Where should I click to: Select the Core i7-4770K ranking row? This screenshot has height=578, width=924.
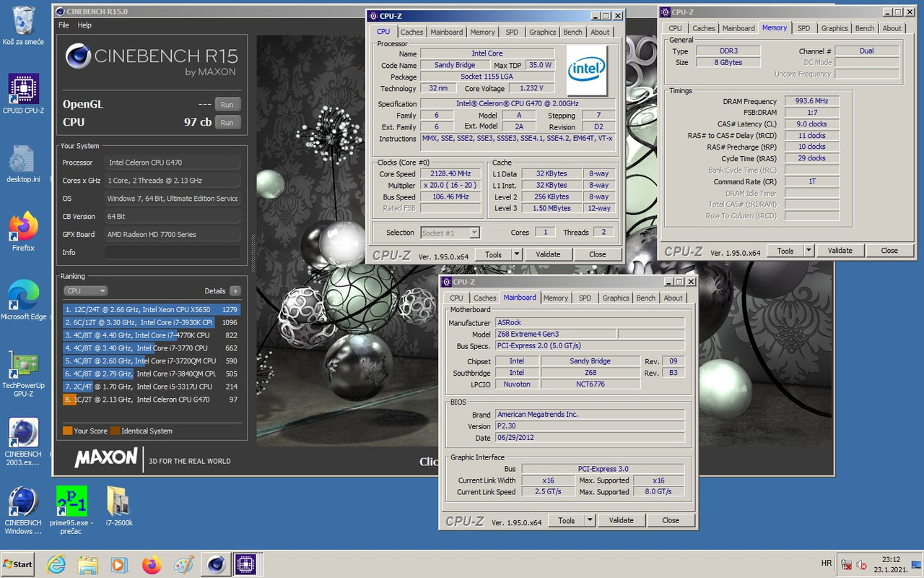[x=152, y=335]
